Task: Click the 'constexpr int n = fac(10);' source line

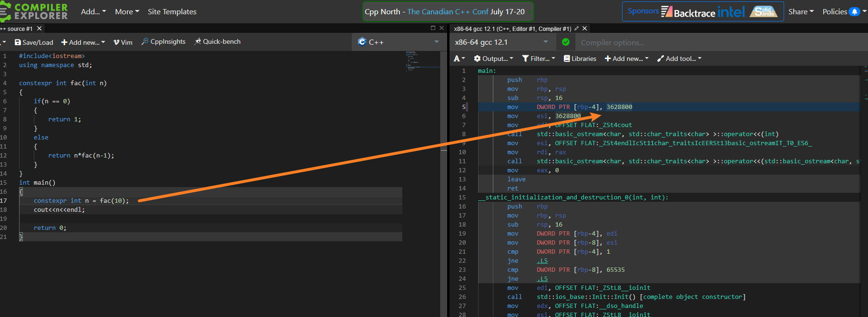Action: (81, 201)
